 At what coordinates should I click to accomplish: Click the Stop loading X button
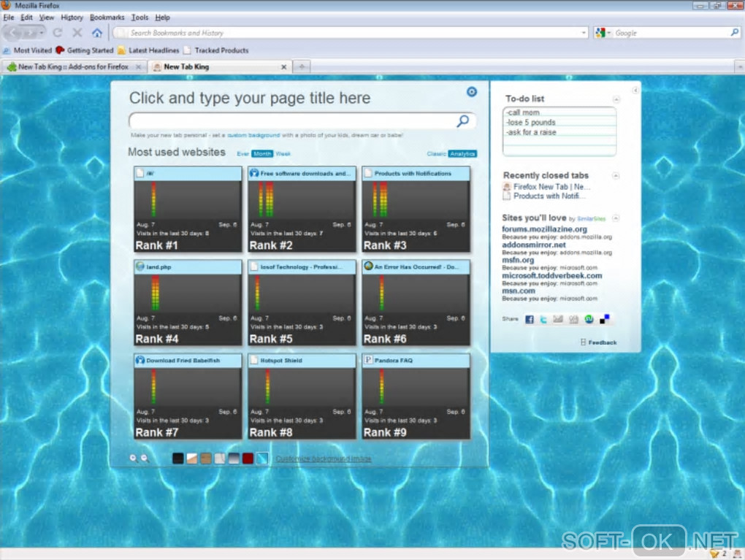[77, 33]
